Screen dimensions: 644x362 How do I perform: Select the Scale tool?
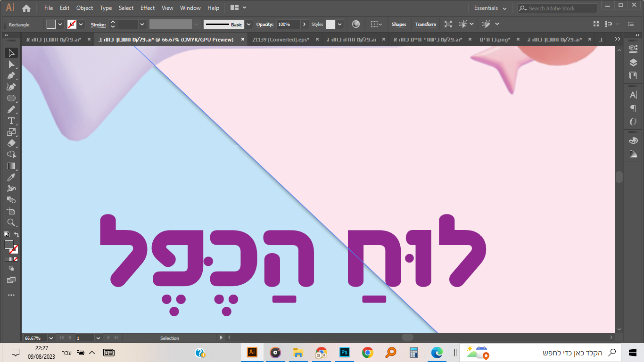coord(11,132)
